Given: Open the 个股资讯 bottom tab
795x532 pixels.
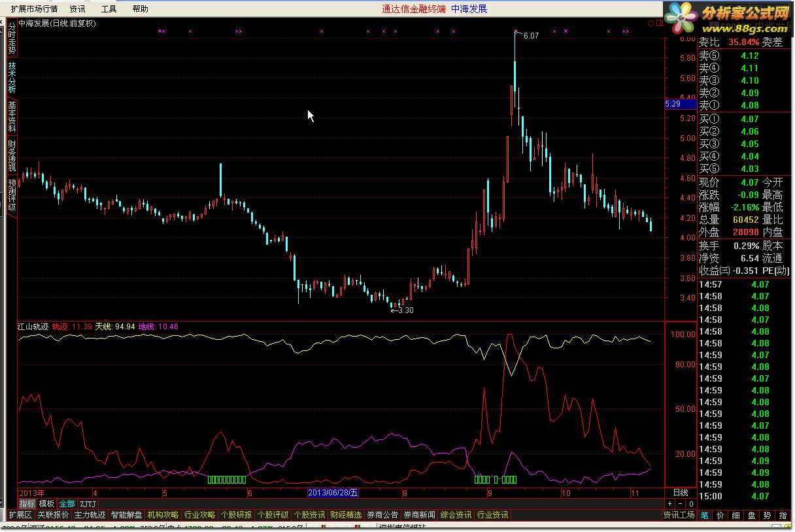Looking at the screenshot, I should 309,515.
